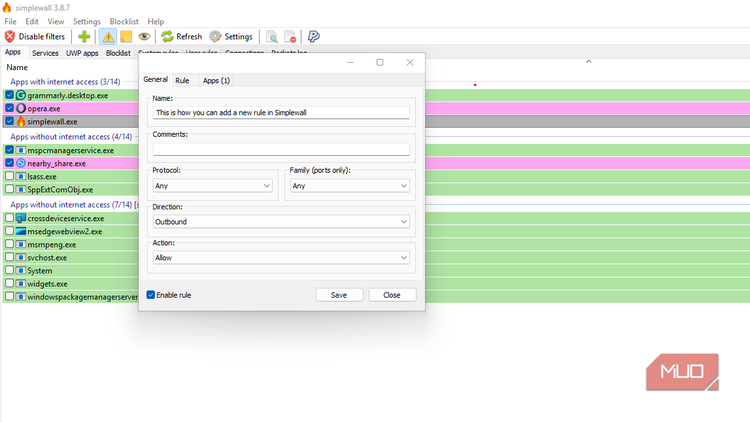
Task: Click the Grammarly icon next to grammarly.desktop.exe
Action: 21,95
